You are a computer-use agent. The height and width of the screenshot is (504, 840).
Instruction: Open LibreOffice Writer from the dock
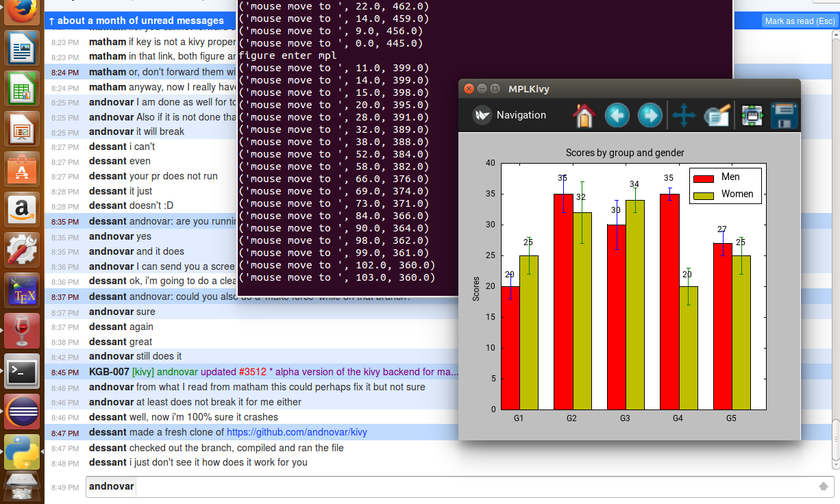click(22, 49)
